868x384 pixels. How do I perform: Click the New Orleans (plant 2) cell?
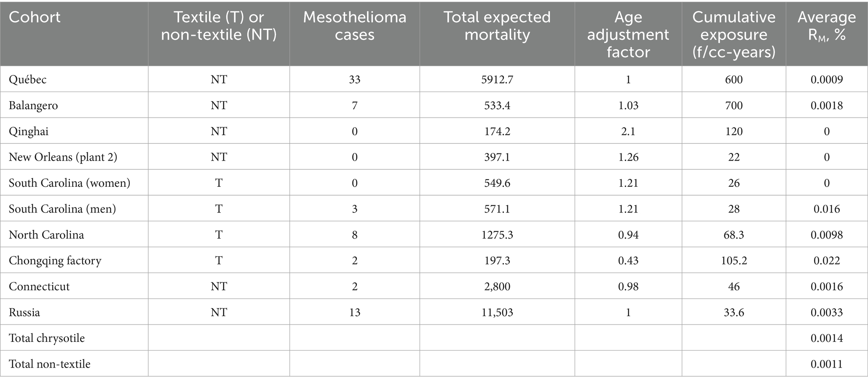point(63,157)
